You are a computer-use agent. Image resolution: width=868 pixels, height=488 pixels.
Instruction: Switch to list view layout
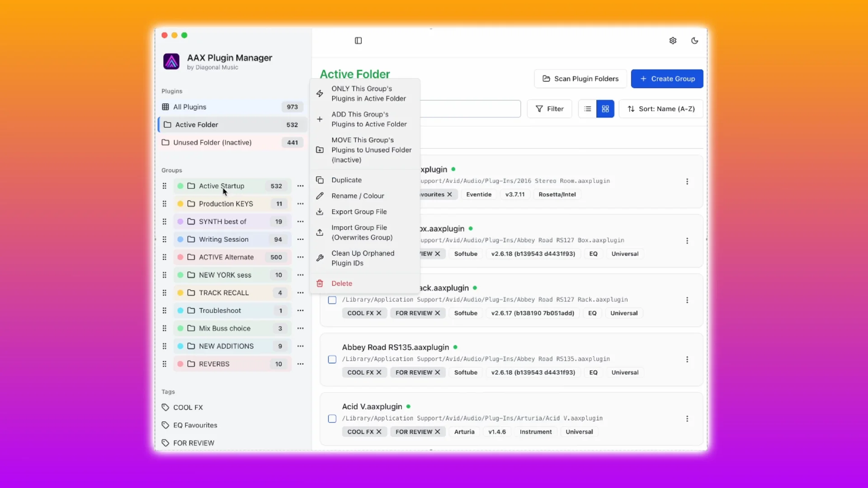[x=587, y=109]
